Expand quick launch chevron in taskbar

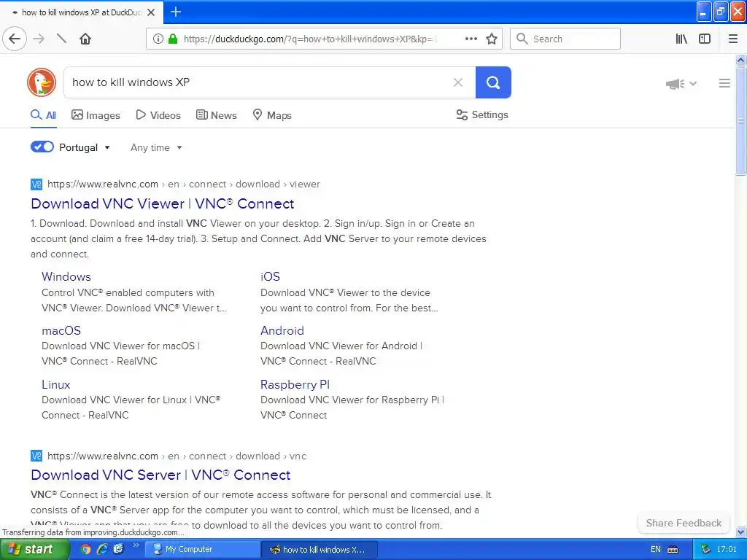coord(135,545)
